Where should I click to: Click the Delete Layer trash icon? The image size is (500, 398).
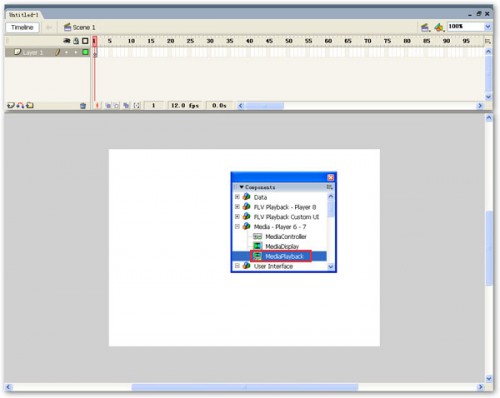[x=83, y=106]
